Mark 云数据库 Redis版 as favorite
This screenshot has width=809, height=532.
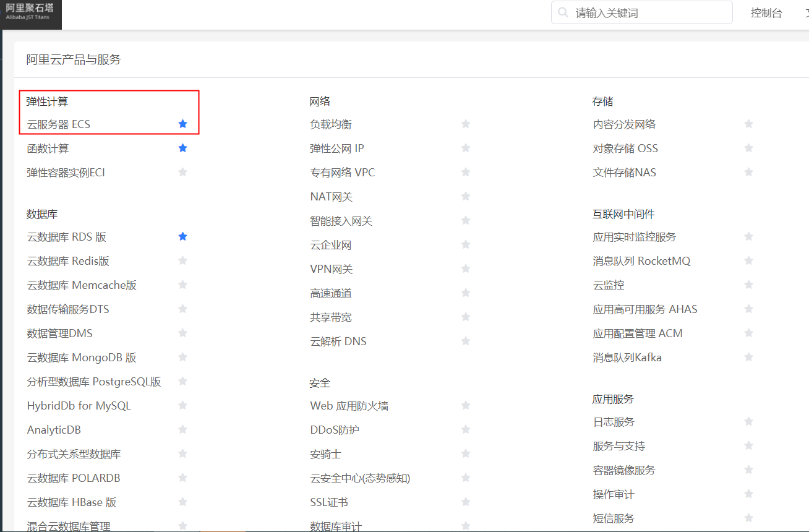[x=182, y=261]
